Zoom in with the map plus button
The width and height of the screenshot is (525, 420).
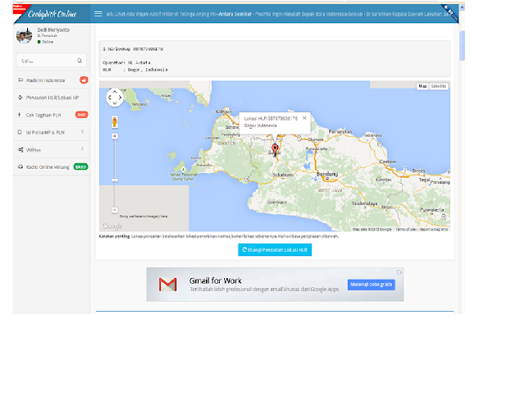click(115, 136)
